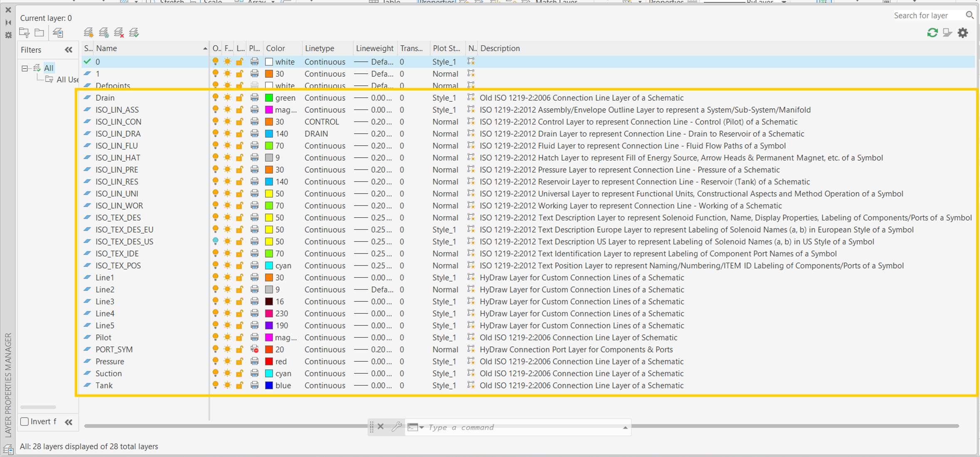Viewport: 980px width, 457px height.
Task: Toggle the On bulb for layer Tank
Action: coord(215,385)
